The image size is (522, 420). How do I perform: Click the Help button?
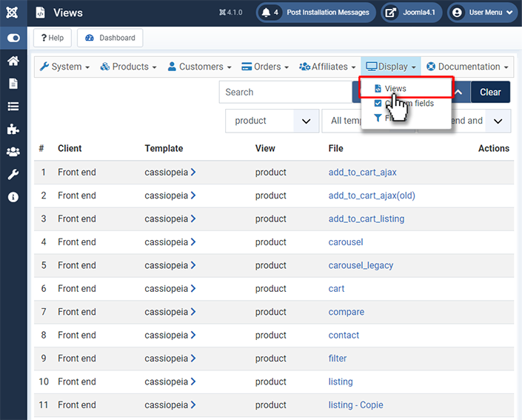[x=53, y=38]
